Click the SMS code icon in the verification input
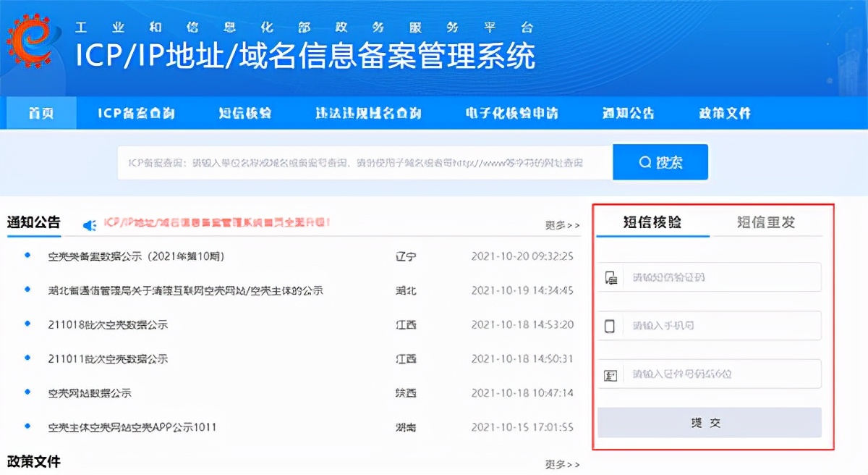 click(x=611, y=277)
